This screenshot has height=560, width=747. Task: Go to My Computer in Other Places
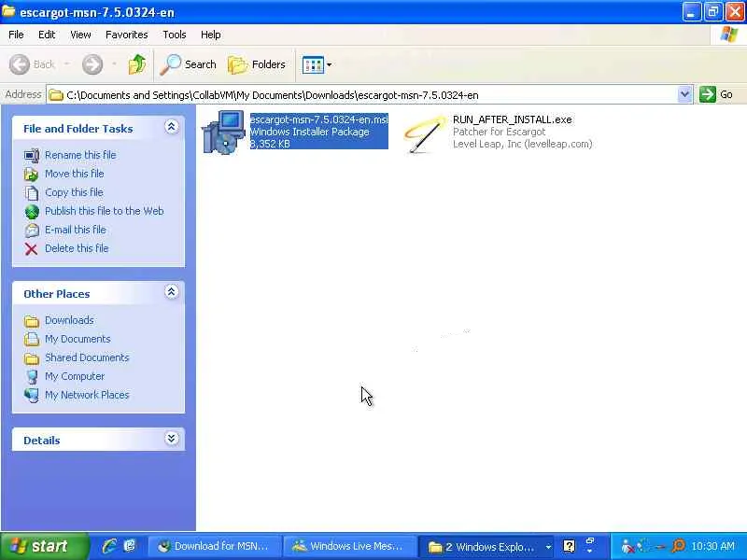[75, 376]
